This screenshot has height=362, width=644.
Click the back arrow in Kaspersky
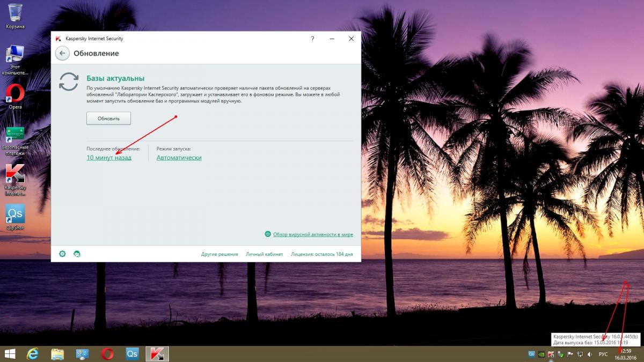coord(62,53)
